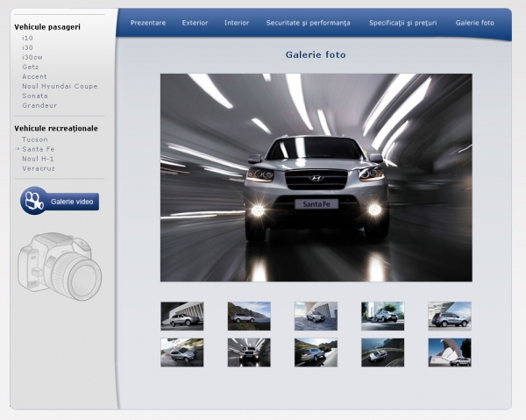Open the Tucson vehicle page
This screenshot has width=526, height=420.
coord(35,139)
